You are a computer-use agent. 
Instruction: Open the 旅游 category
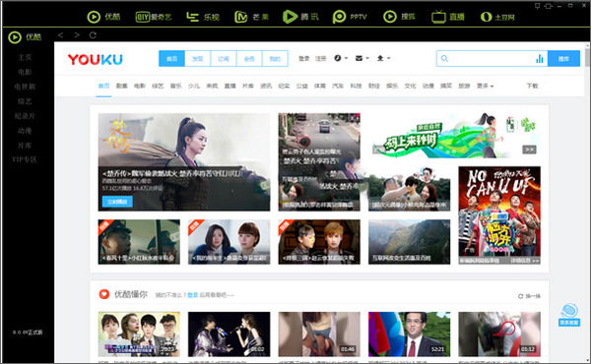pyautogui.click(x=464, y=86)
